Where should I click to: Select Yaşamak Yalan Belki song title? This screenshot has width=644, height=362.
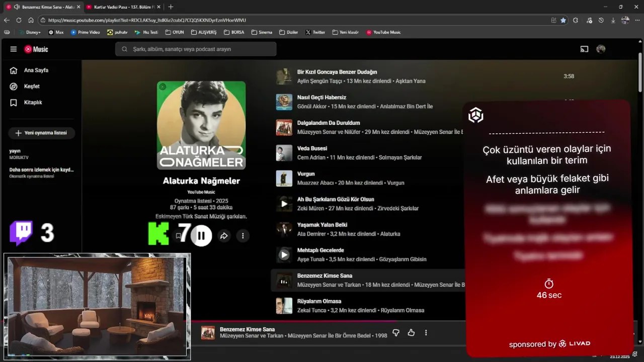coord(322,225)
